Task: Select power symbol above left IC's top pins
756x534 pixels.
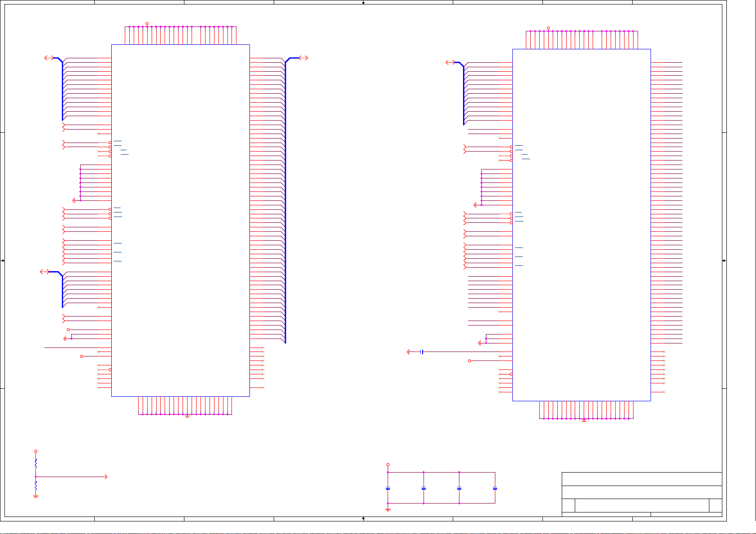Action: pos(147,24)
